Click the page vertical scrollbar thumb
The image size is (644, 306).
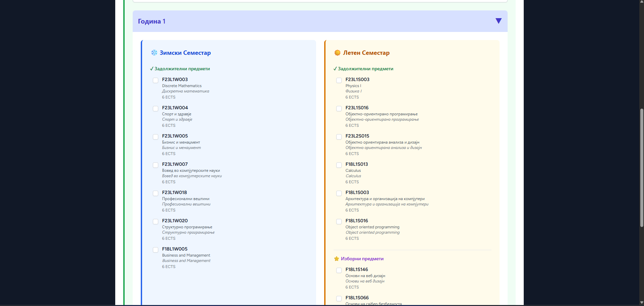pos(641,168)
